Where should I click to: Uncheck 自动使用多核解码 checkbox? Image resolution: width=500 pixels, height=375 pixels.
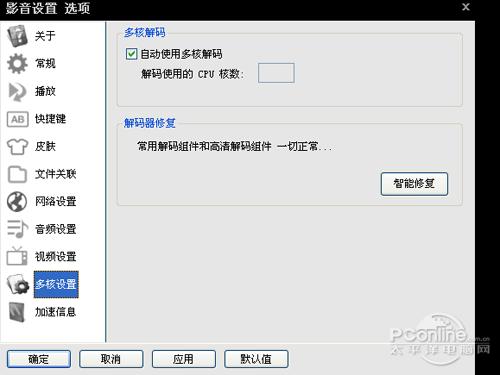click(131, 54)
